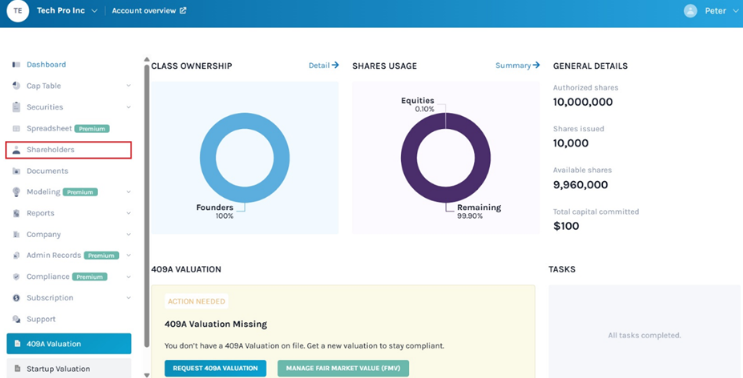Click the Modeling lightbulb icon
This screenshot has height=378, width=743.
coord(16,192)
